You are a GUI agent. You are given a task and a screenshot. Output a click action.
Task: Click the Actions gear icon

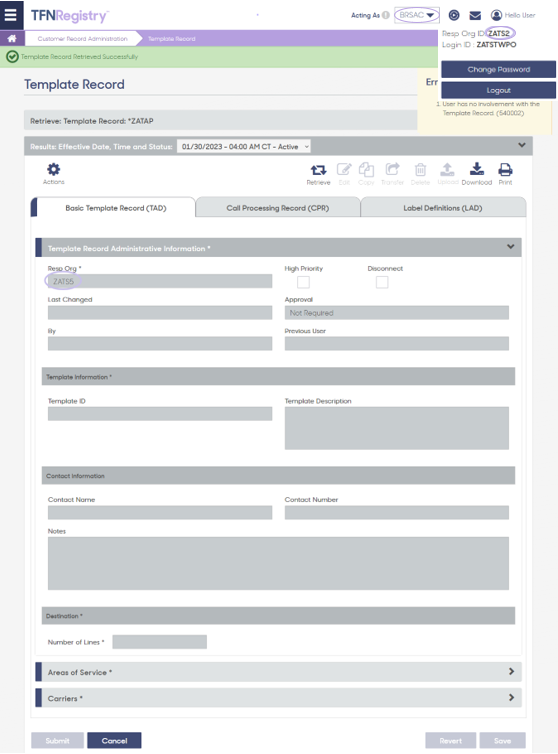(53, 169)
